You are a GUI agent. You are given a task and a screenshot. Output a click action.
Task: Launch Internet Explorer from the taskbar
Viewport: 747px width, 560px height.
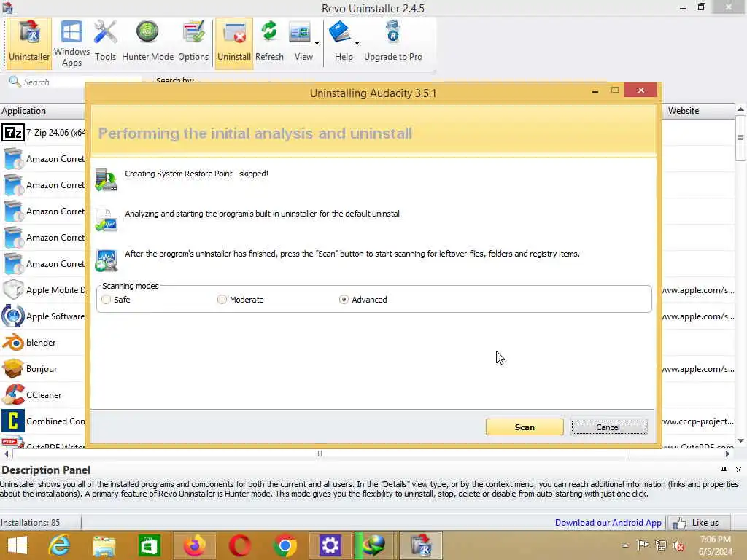coord(60,545)
